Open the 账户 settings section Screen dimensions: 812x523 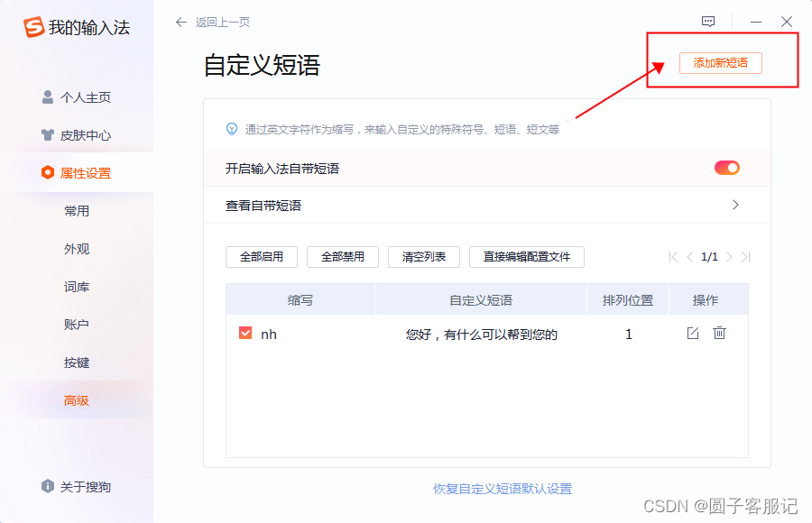click(77, 325)
